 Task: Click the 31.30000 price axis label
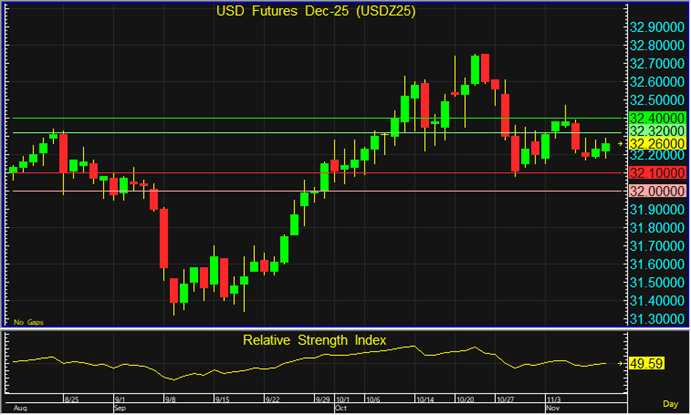point(658,318)
